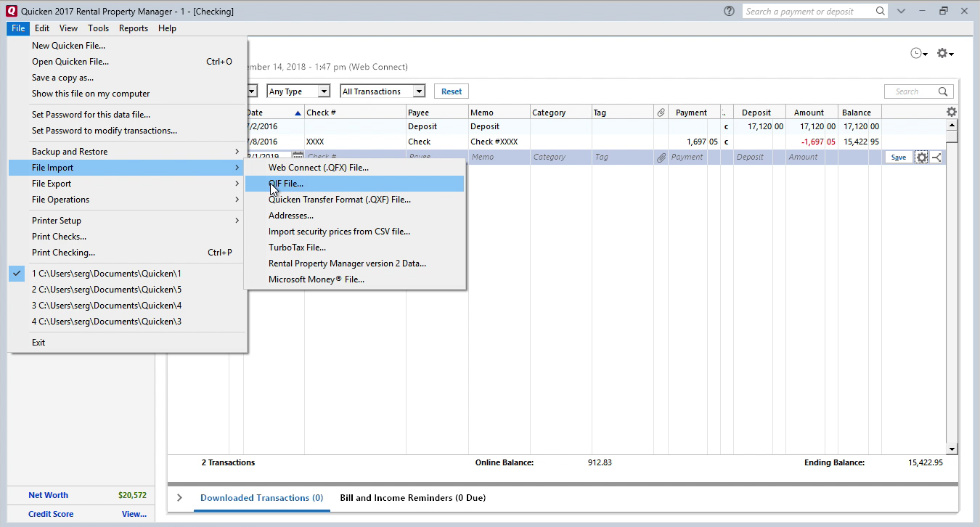This screenshot has width=980, height=527.
Task: Click the register search magnifier icon
Action: point(944,91)
